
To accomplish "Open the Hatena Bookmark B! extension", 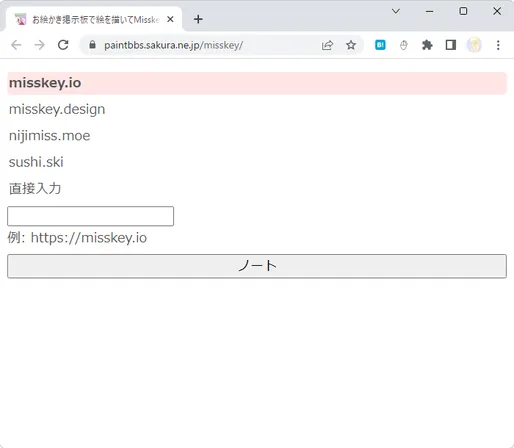I will 380,45.
